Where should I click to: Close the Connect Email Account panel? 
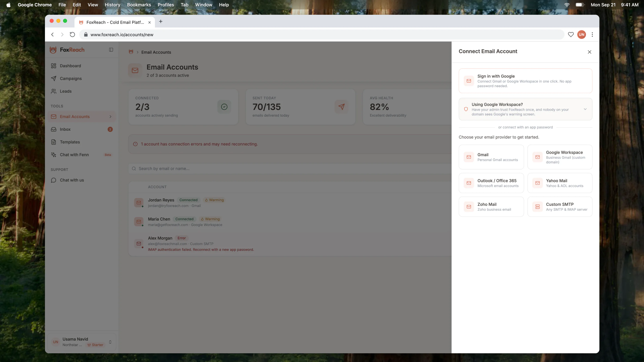pyautogui.click(x=589, y=52)
